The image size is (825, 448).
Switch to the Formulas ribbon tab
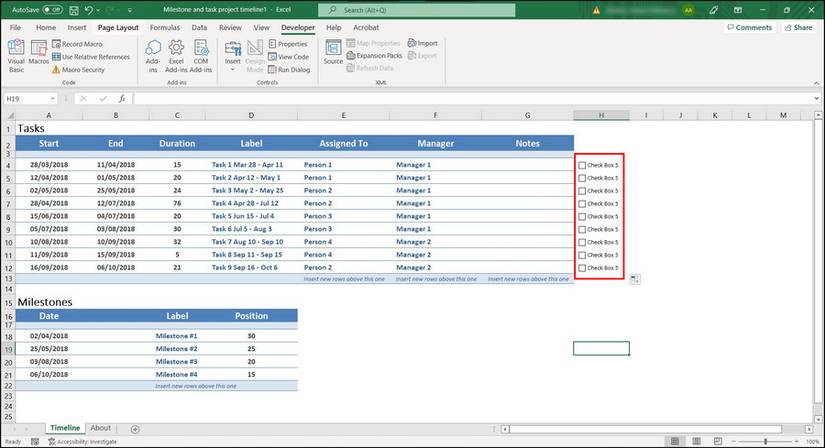165,28
